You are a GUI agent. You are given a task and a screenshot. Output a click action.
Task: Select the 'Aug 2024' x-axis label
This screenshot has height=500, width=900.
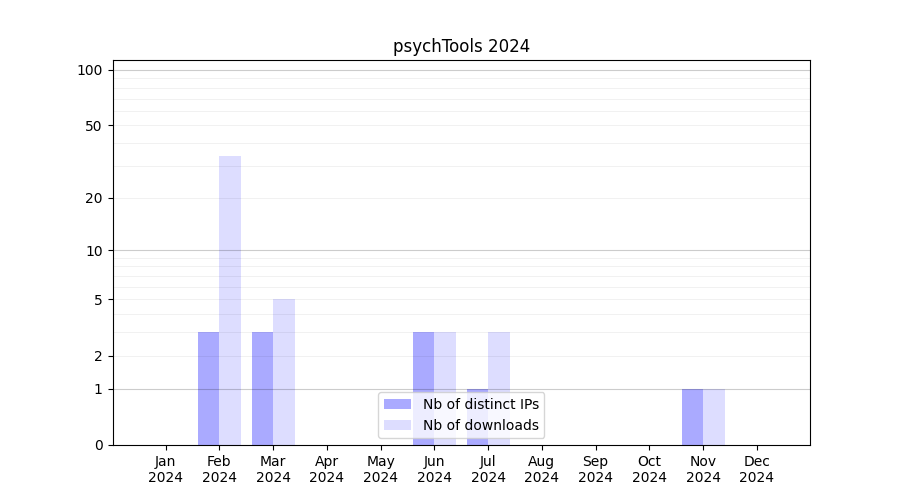tap(542, 469)
